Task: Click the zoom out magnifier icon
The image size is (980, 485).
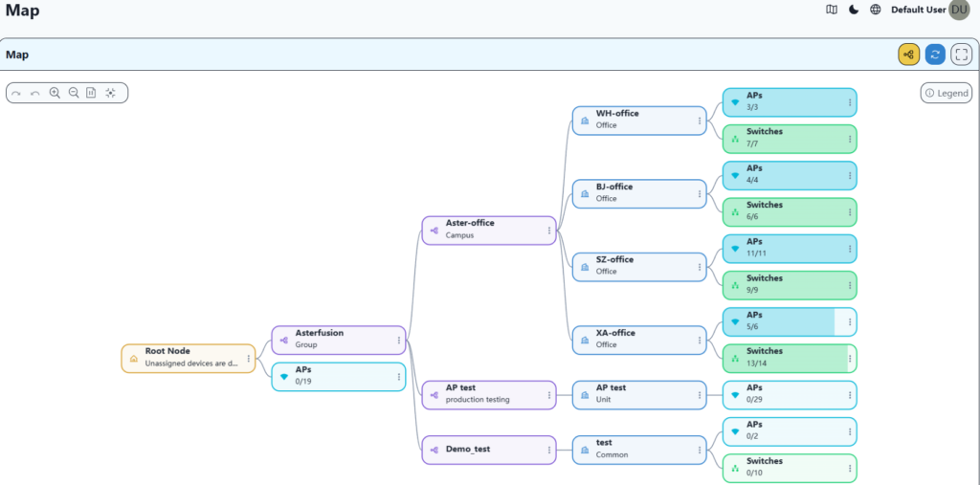Action: click(74, 93)
